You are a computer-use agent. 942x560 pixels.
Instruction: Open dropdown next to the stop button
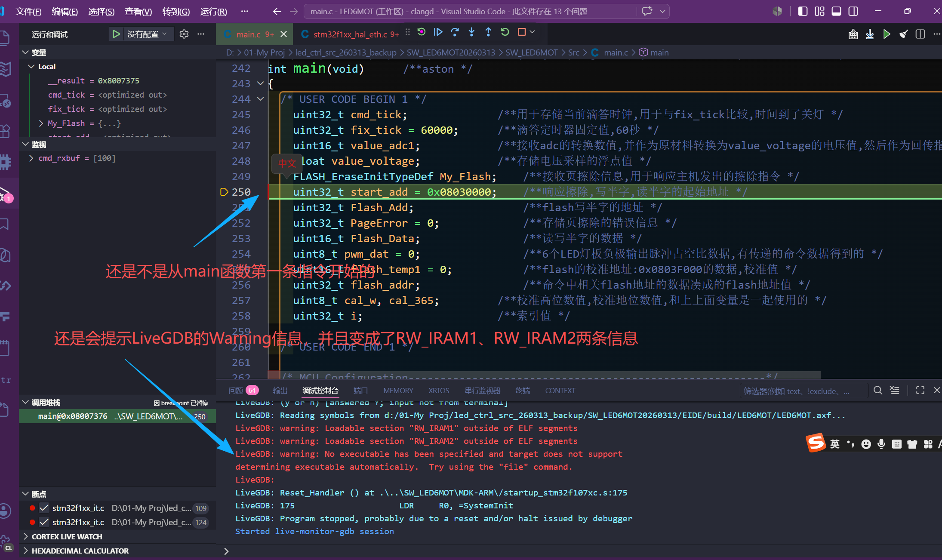pos(533,32)
